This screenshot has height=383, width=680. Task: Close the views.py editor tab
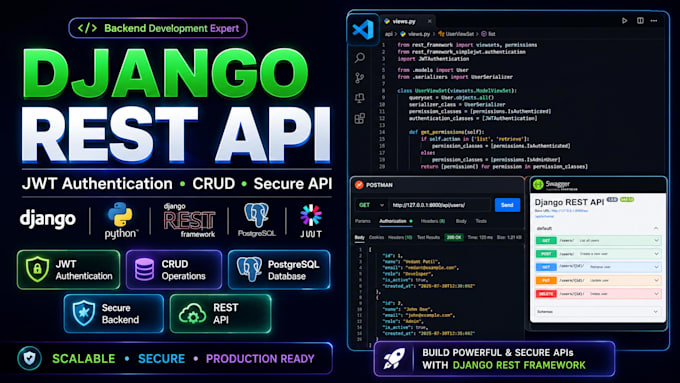tap(429, 21)
